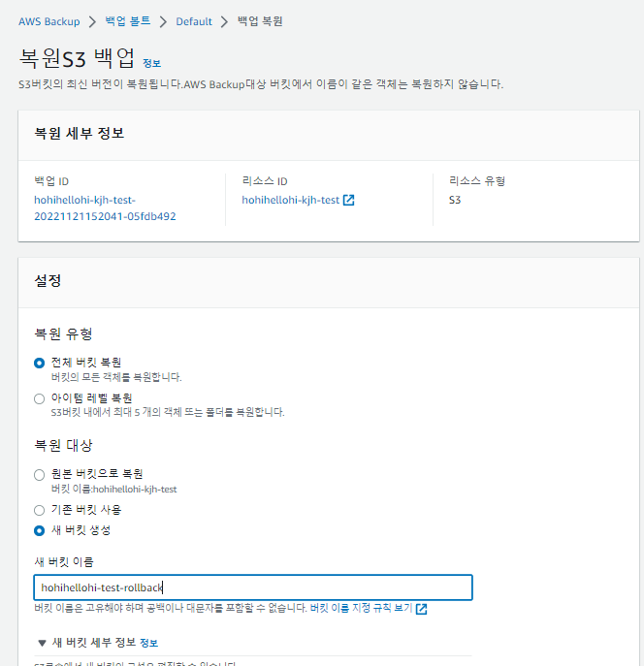Viewport: 644px width, 666px height.
Task: Click the 백업 ID label
Action: 51,181
